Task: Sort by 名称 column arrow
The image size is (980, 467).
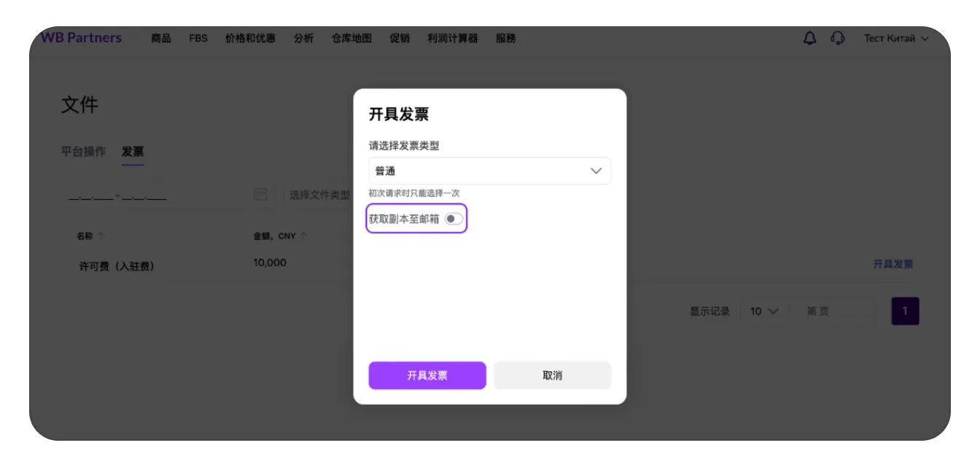Action: pyautogui.click(x=101, y=236)
